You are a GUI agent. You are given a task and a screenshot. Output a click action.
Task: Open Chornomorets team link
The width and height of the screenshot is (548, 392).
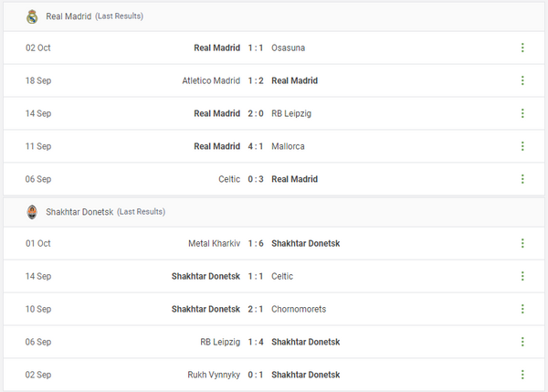(299, 309)
